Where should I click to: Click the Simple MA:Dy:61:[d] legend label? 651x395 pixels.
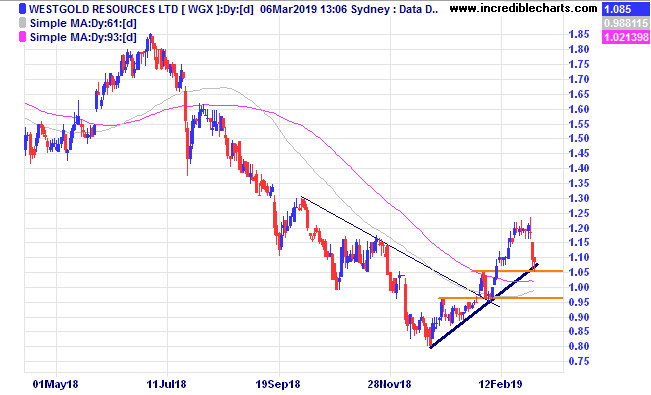tap(83, 23)
